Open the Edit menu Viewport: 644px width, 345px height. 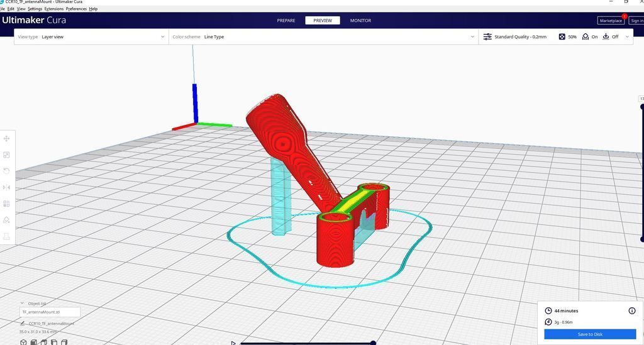coord(11,9)
